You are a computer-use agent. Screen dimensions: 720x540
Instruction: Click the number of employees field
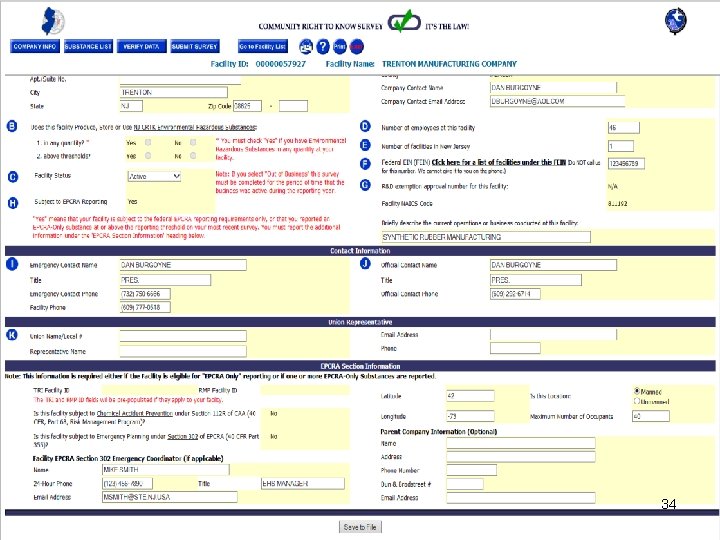pos(624,128)
